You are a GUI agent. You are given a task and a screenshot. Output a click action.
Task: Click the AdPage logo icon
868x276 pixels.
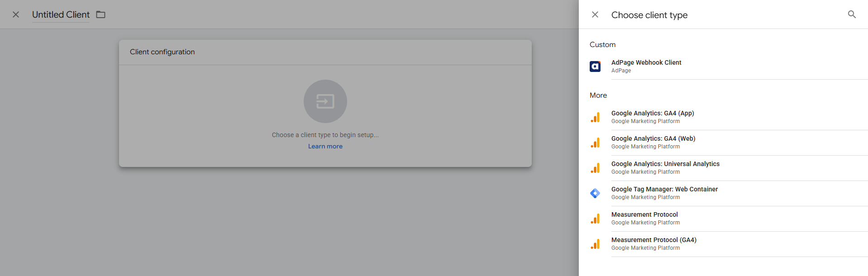(595, 67)
